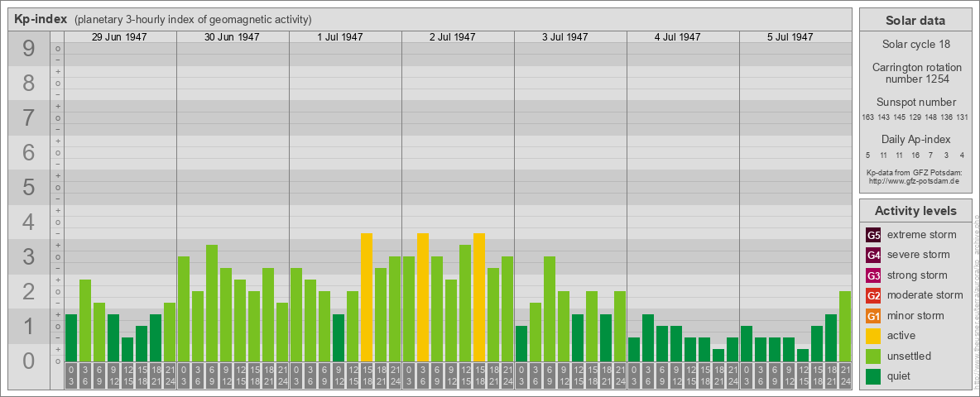The image size is (980, 397).
Task: Click the 'moderate storm' legend label
Action: coord(925,294)
